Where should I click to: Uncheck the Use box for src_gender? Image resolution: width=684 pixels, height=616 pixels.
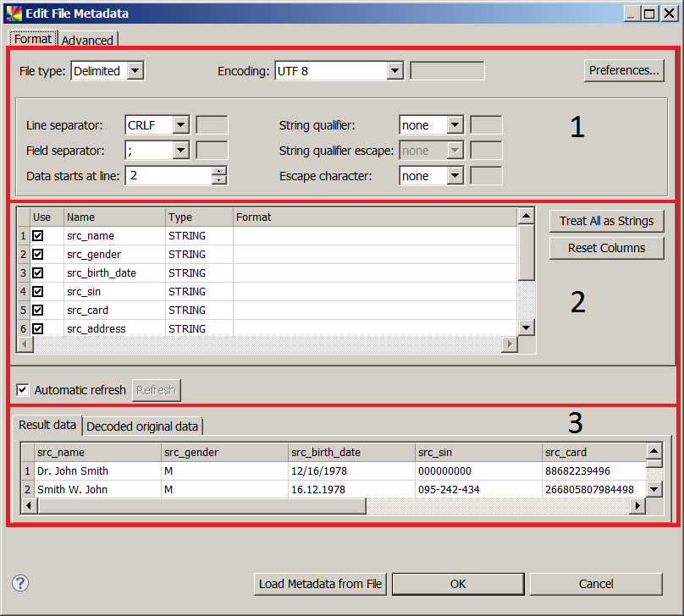click(37, 254)
